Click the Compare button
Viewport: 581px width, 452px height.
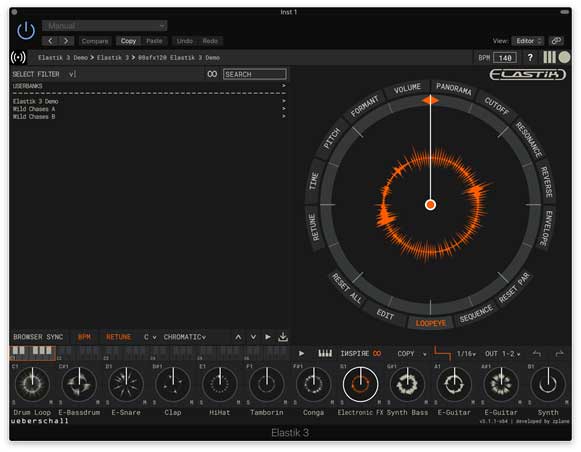[x=95, y=41]
